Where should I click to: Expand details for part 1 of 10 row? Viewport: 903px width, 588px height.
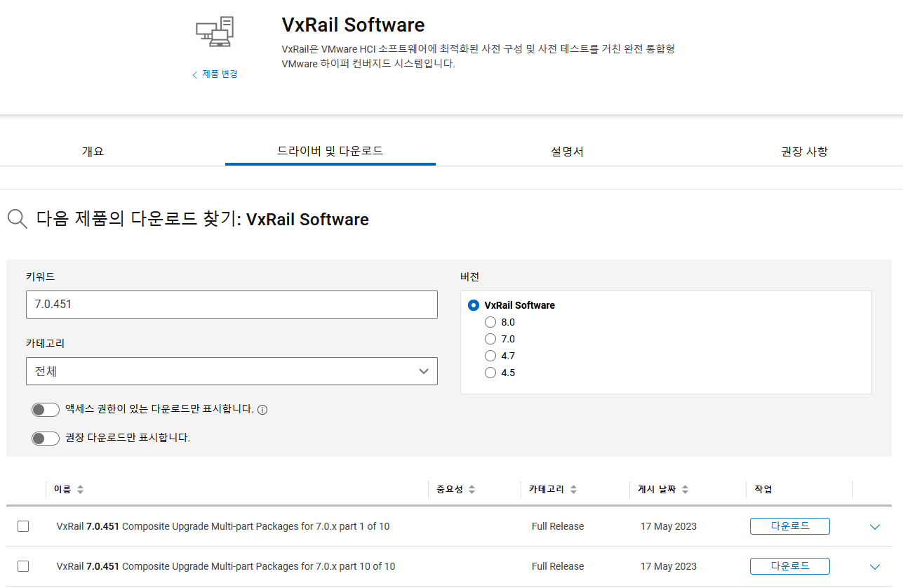tap(875, 527)
